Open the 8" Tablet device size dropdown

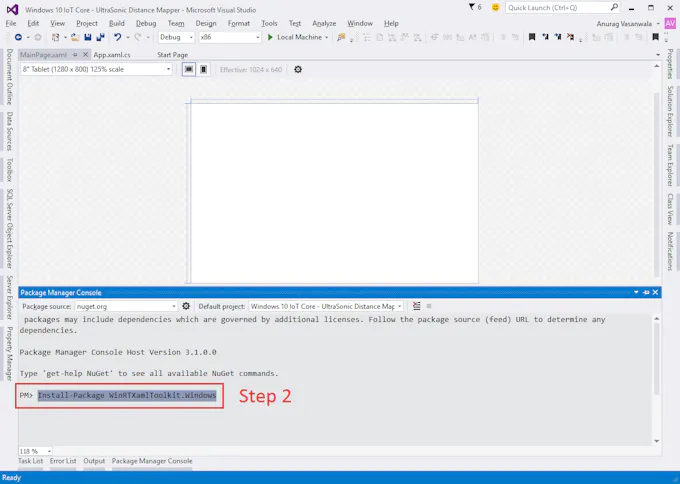pyautogui.click(x=96, y=69)
